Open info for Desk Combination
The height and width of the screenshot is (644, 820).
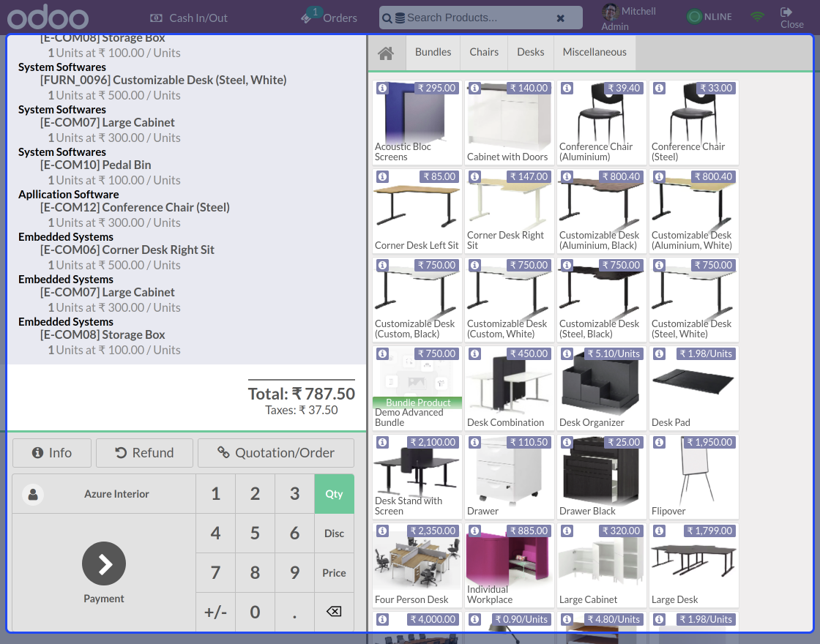tap(474, 354)
